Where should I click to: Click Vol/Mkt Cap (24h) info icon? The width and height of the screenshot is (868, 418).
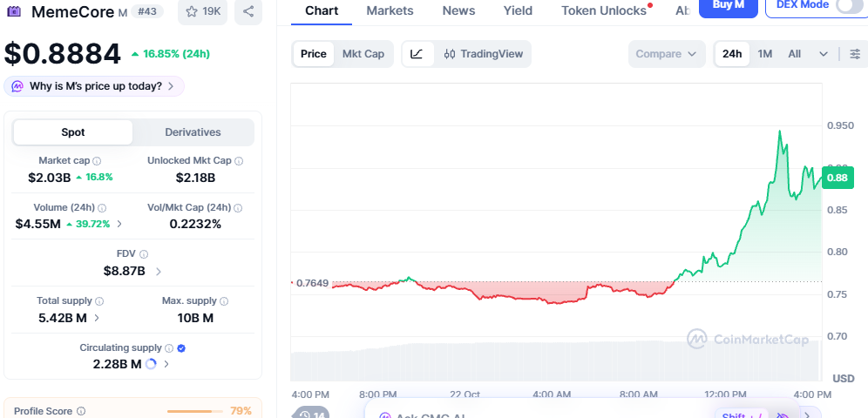tap(238, 208)
